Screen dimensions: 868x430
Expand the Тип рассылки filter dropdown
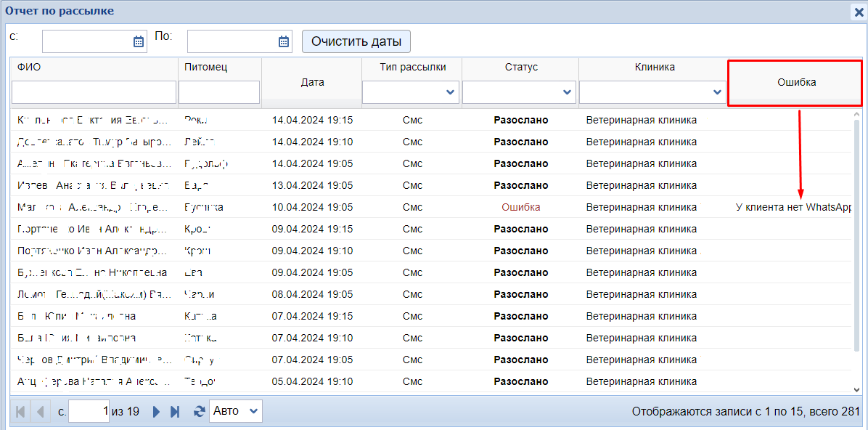[x=450, y=92]
